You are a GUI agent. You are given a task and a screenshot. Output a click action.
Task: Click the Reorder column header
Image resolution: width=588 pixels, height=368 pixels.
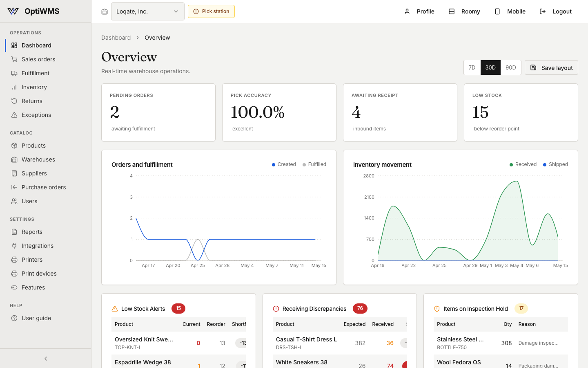(216, 324)
